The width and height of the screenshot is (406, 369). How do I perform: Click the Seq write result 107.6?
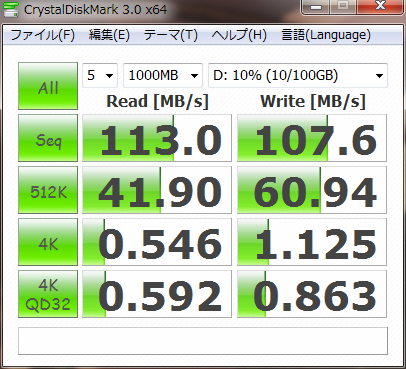312,138
